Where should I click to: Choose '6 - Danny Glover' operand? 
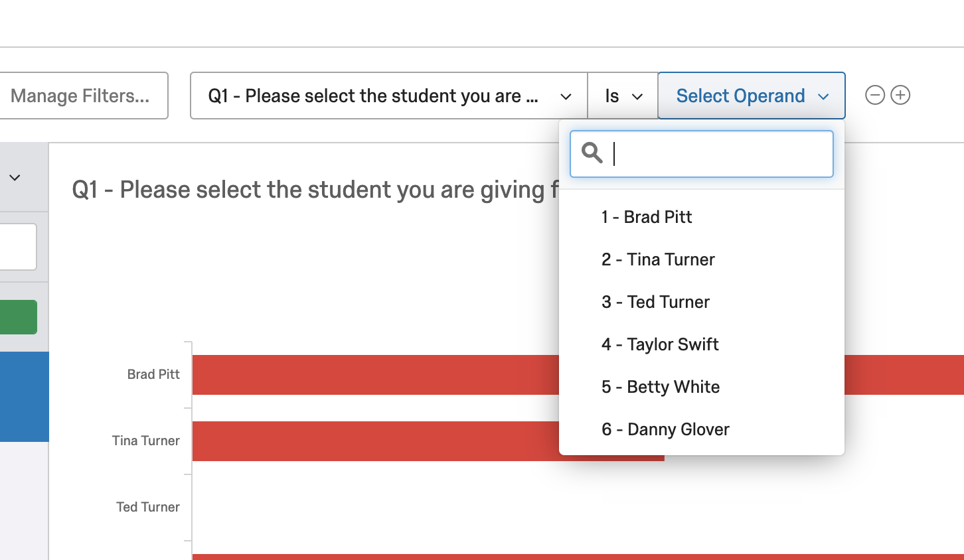point(665,429)
